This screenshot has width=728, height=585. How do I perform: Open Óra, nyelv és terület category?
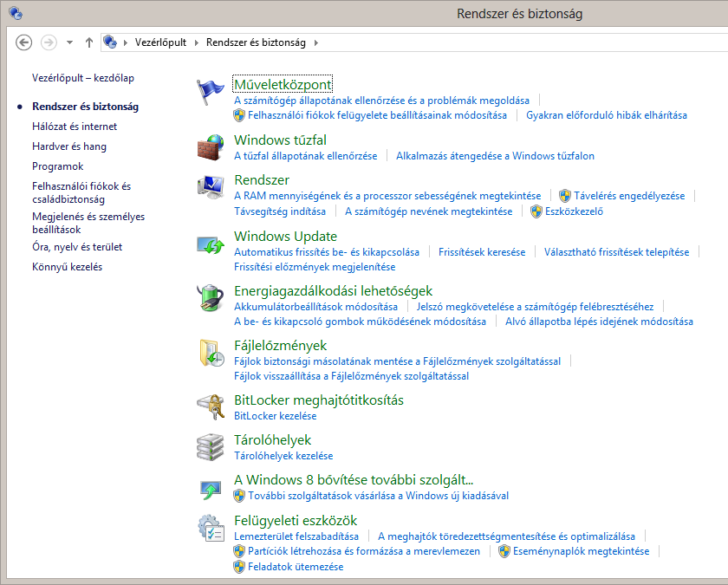coord(77,246)
